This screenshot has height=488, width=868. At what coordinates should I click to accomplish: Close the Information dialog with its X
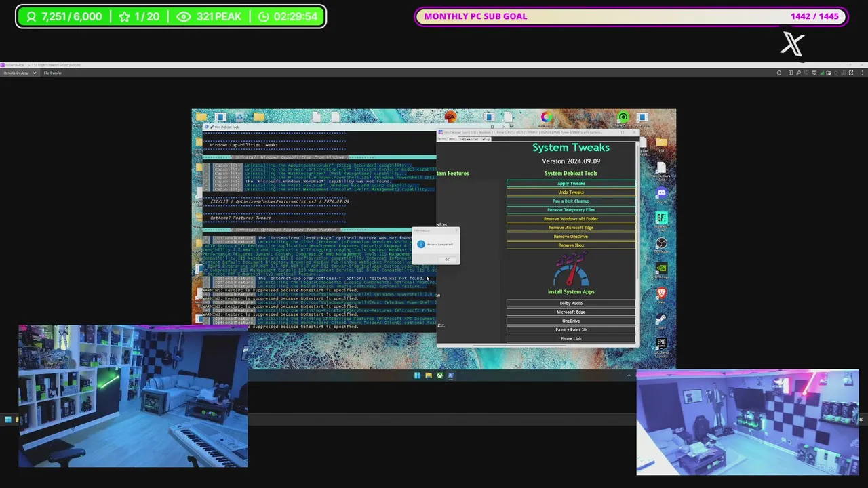click(456, 230)
